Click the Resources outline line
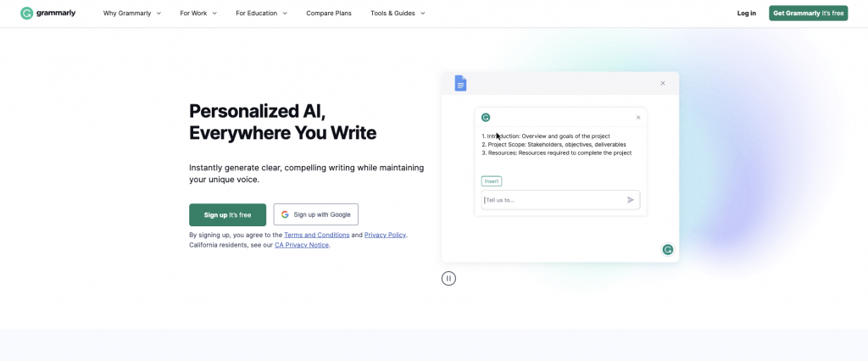The height and width of the screenshot is (361, 868). (556, 153)
